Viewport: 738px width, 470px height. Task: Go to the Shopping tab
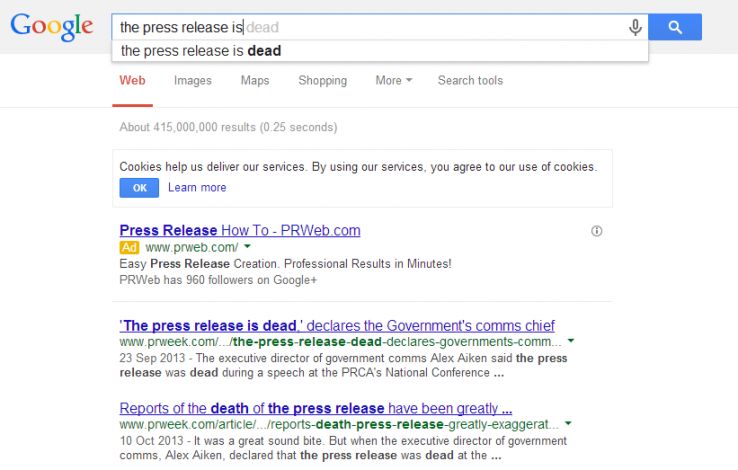click(322, 81)
